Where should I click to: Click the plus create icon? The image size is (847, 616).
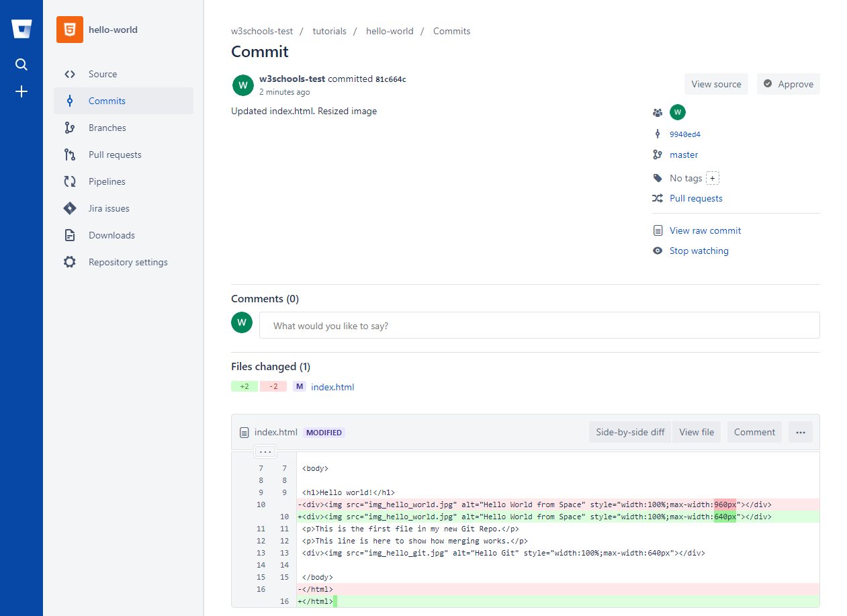coord(21,91)
